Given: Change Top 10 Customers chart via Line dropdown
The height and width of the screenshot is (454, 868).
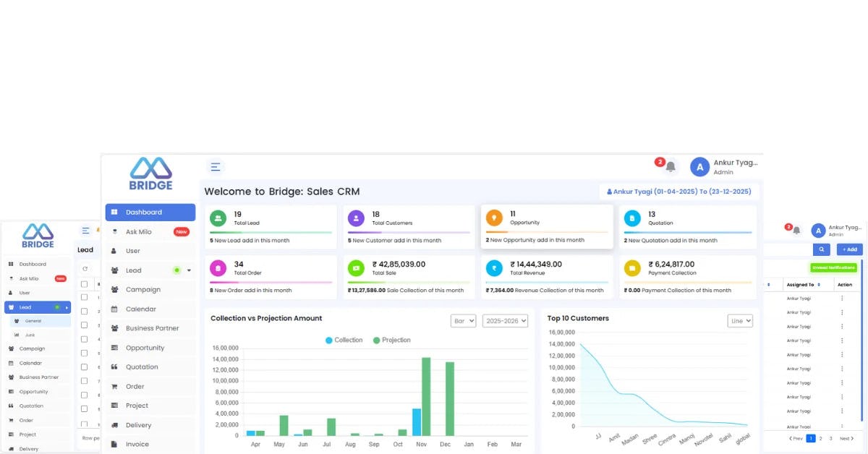Looking at the screenshot, I should [739, 320].
